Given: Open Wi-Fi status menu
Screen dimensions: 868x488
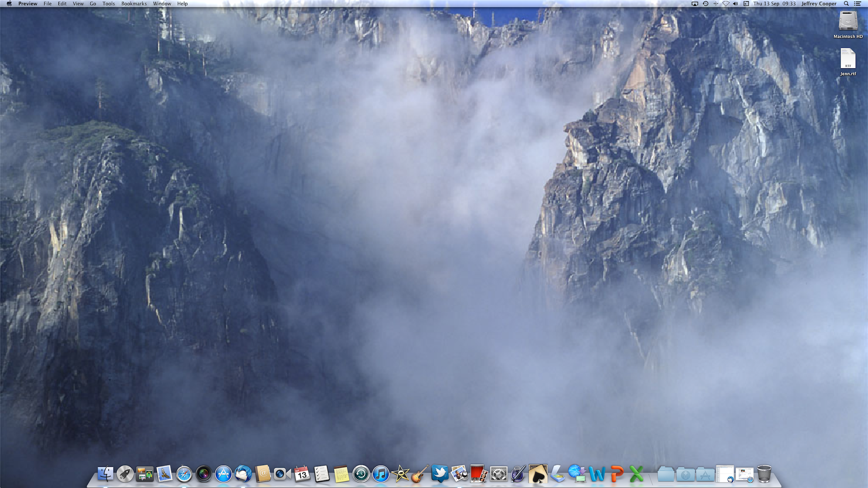Looking at the screenshot, I should click(x=726, y=3).
